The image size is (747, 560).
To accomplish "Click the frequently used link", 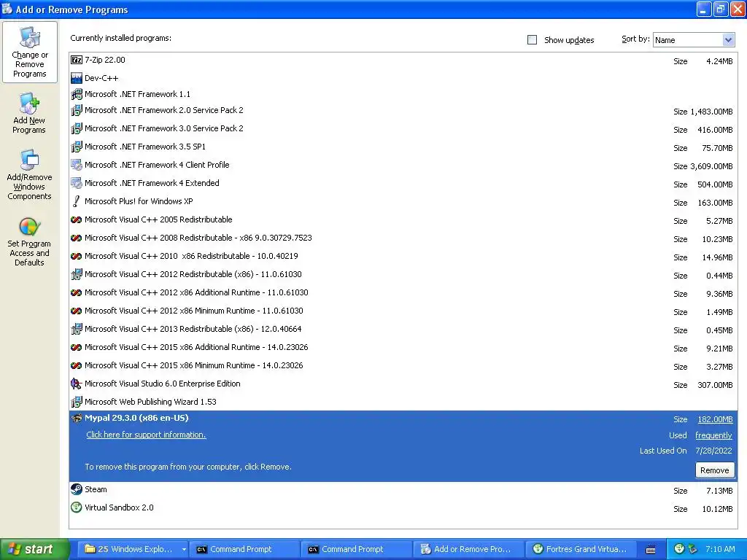I will pyautogui.click(x=713, y=435).
